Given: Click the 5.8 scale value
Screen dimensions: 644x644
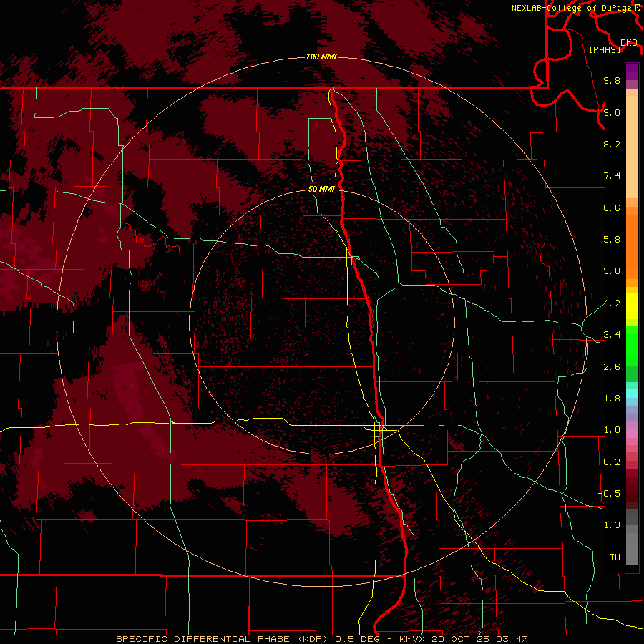Looking at the screenshot, I should tap(612, 240).
